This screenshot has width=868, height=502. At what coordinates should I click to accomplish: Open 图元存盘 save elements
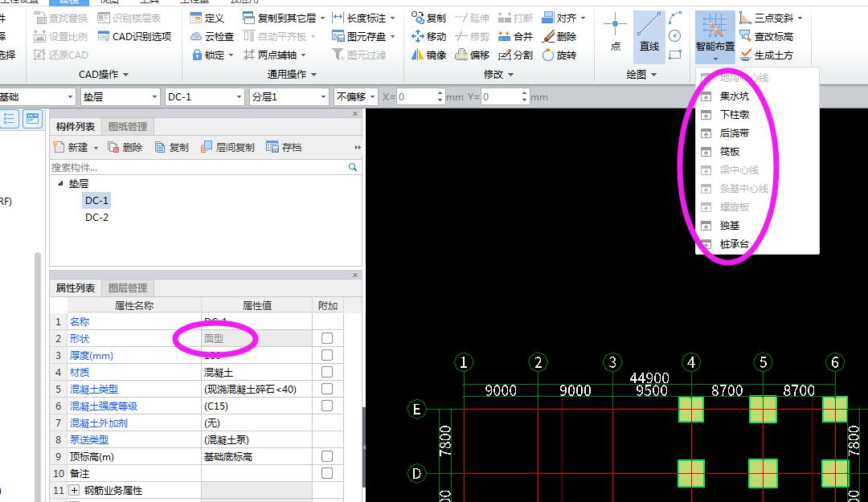coord(363,36)
